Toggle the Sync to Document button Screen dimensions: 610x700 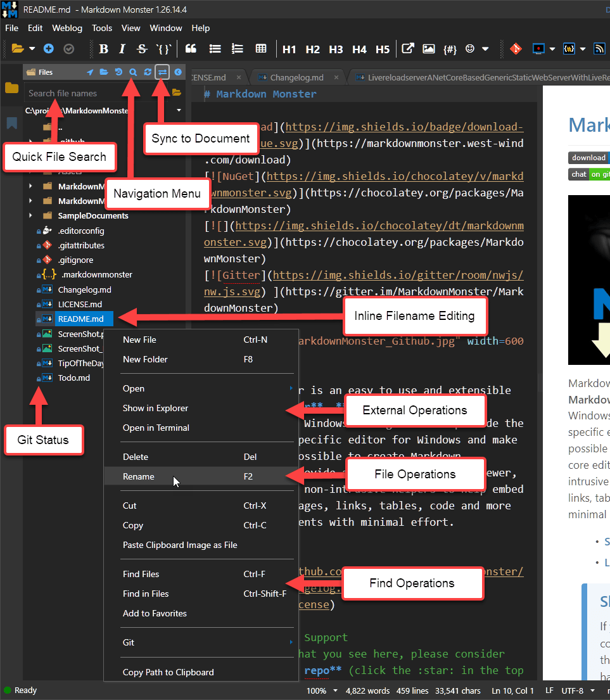162,72
